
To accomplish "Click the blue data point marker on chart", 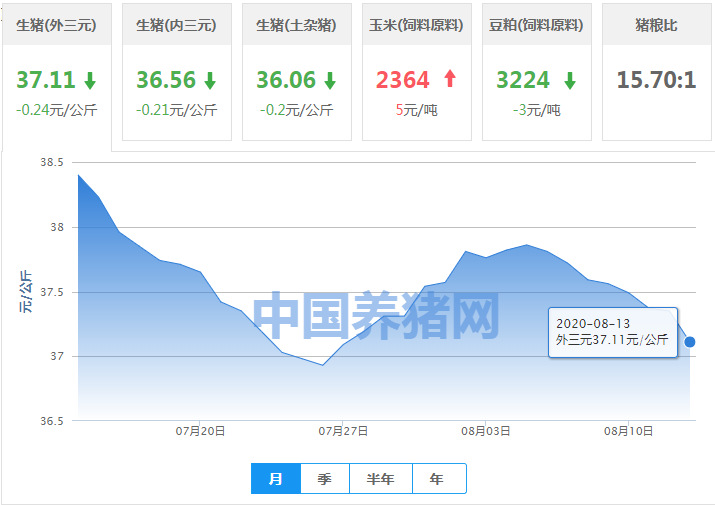I will click(690, 342).
